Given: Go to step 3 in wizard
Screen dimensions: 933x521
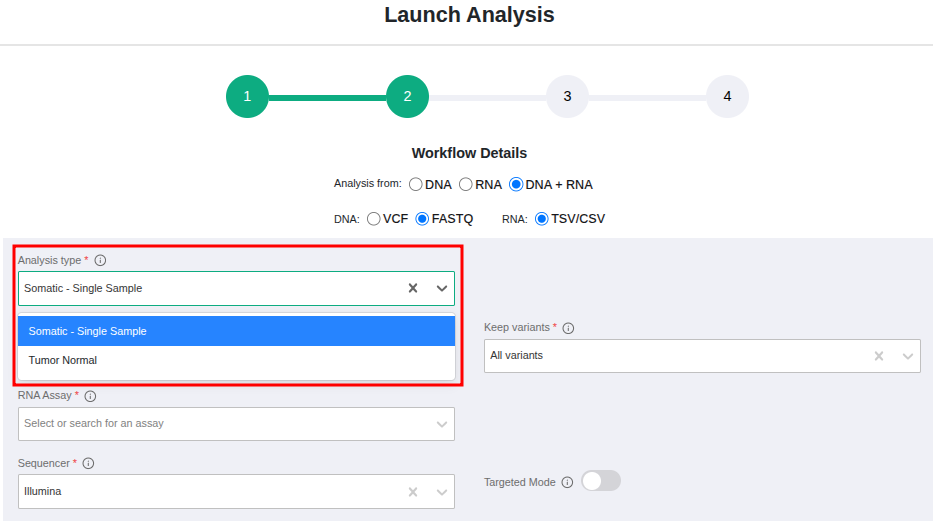Looking at the screenshot, I should click(567, 97).
